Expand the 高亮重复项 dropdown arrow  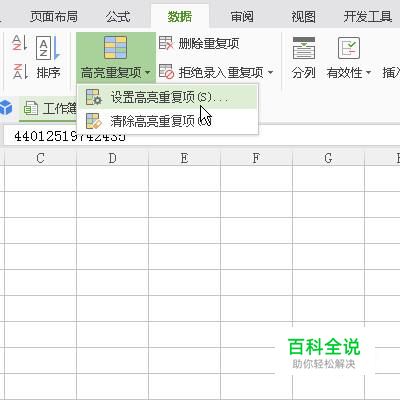(148, 72)
